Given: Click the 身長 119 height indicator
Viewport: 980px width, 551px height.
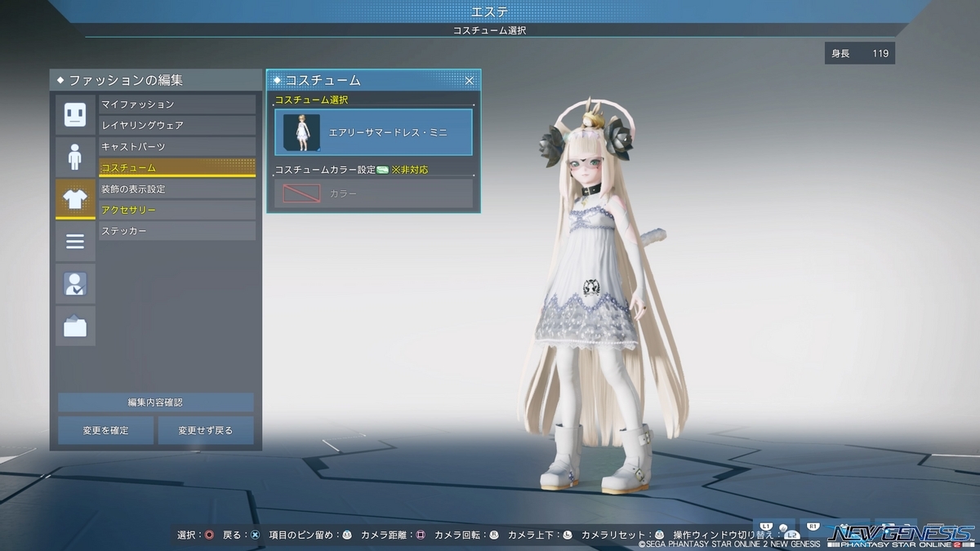Looking at the screenshot, I should click(x=859, y=54).
